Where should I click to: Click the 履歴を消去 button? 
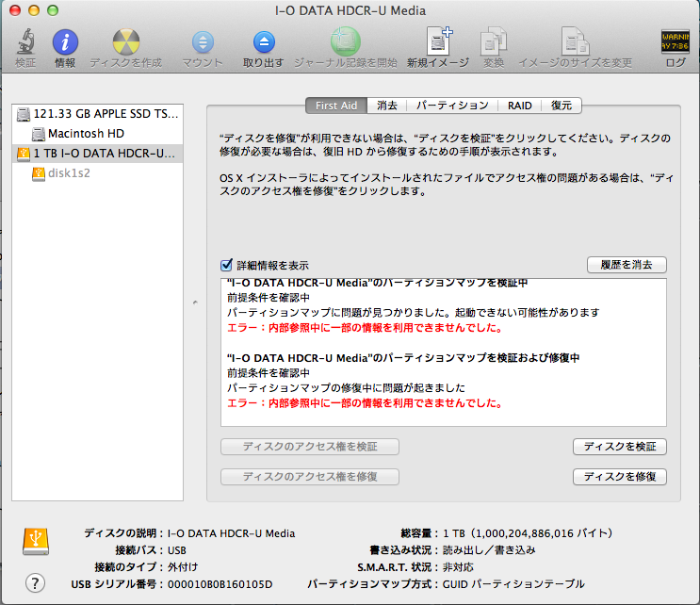pyautogui.click(x=626, y=265)
